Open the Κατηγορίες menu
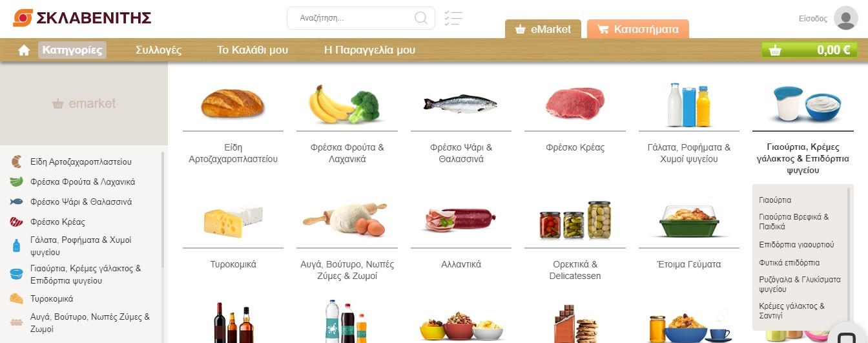Viewport: 868px width, 343px height. 72,50
